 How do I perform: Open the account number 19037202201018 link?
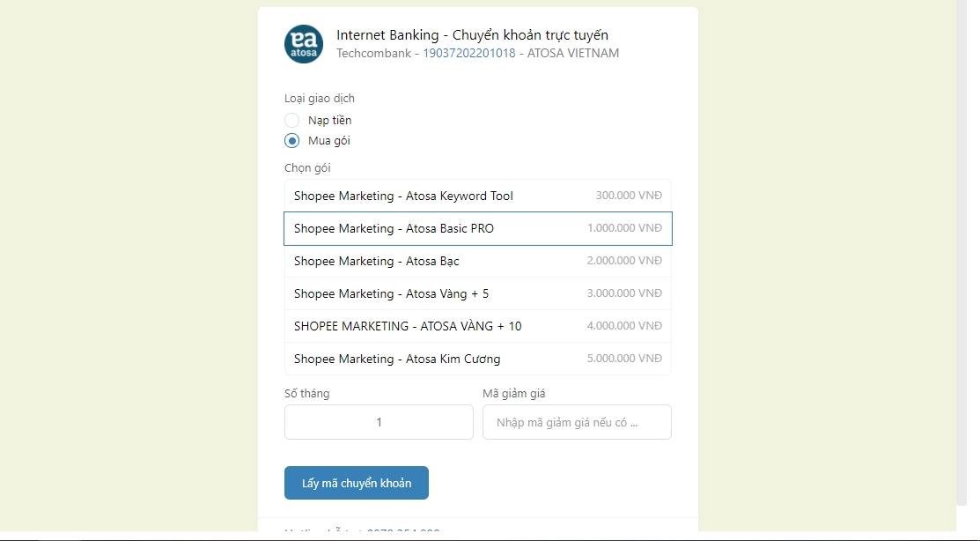pyautogui.click(x=468, y=54)
